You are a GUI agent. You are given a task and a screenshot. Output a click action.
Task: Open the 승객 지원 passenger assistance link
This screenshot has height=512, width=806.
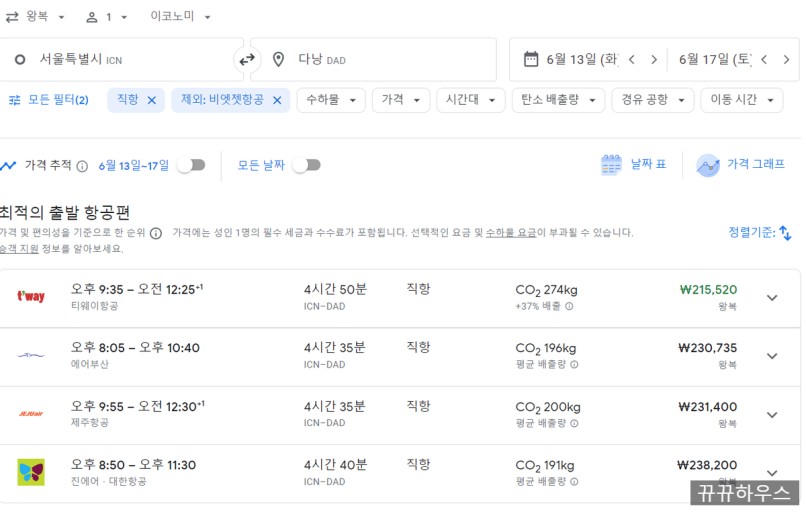[19, 249]
